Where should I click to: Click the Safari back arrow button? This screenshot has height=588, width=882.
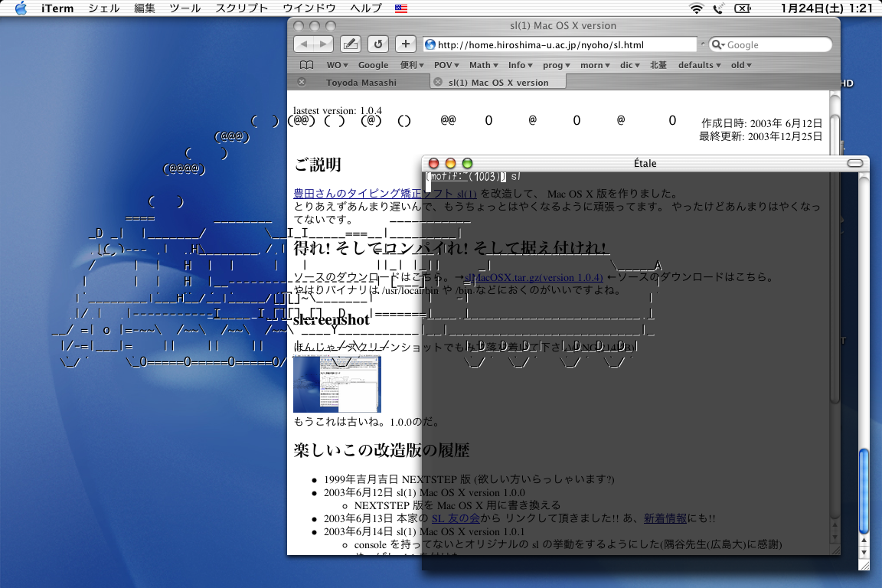pyautogui.click(x=304, y=44)
